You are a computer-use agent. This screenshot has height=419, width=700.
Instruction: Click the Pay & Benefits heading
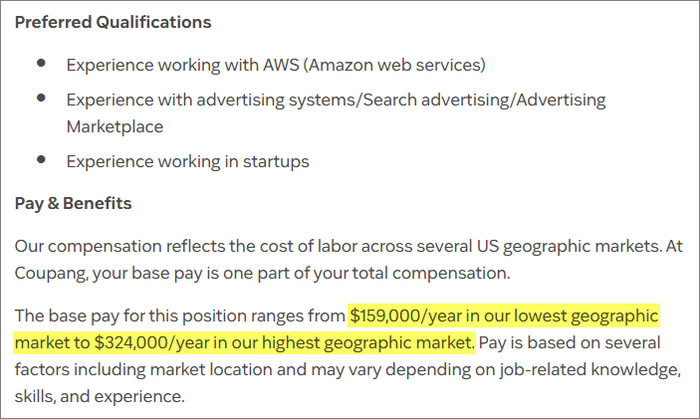[x=73, y=203]
